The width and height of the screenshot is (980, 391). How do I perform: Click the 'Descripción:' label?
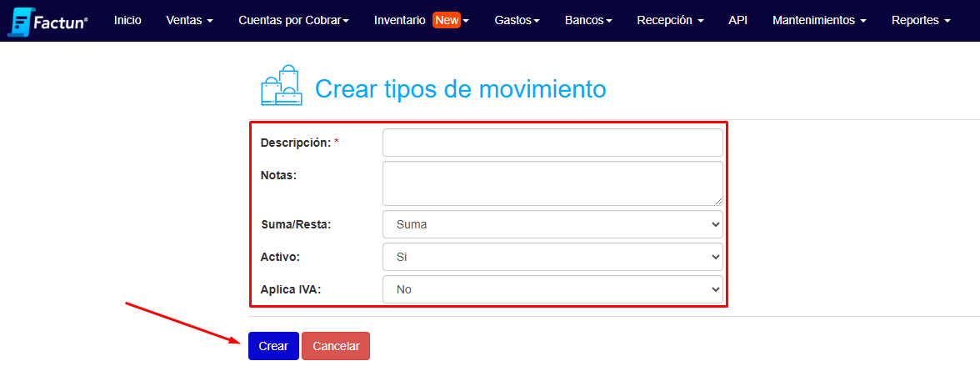295,143
